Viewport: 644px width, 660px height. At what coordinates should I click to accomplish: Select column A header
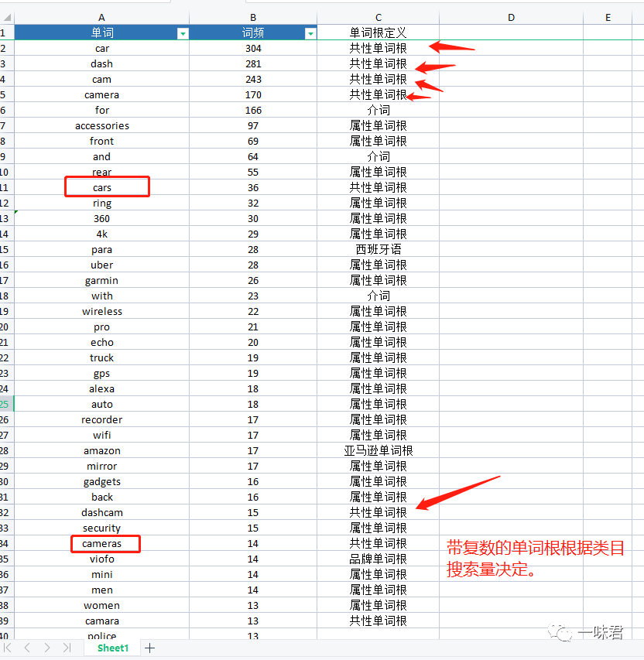(101, 17)
